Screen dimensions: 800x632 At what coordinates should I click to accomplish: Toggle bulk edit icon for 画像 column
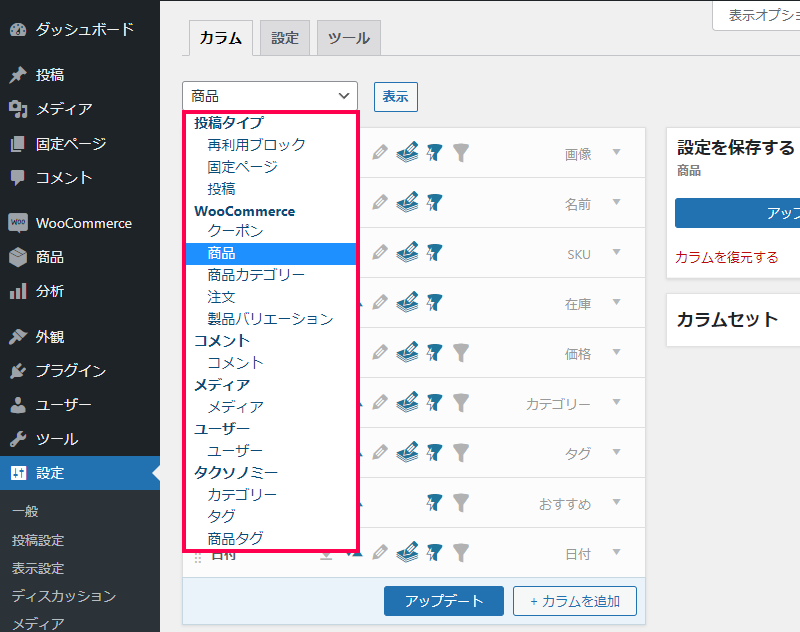pos(407,153)
